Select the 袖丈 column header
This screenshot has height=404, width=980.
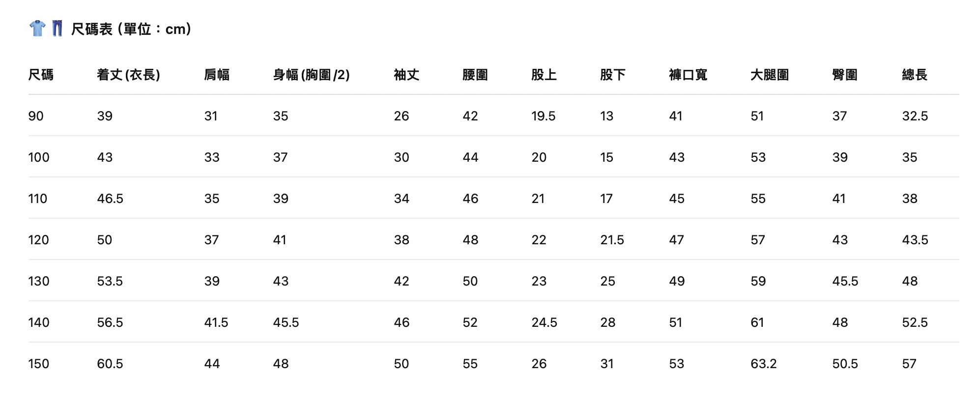point(406,75)
